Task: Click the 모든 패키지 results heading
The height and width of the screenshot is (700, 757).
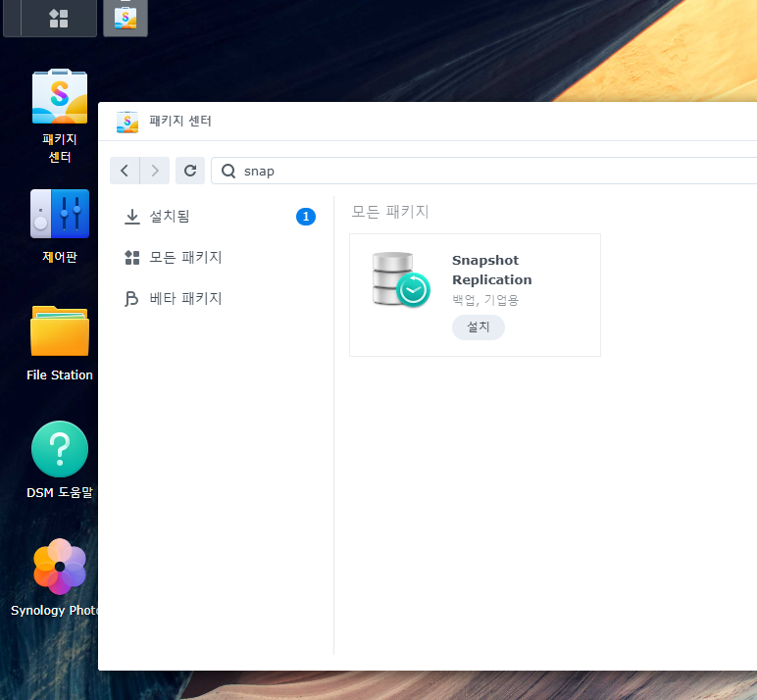Action: (x=390, y=212)
